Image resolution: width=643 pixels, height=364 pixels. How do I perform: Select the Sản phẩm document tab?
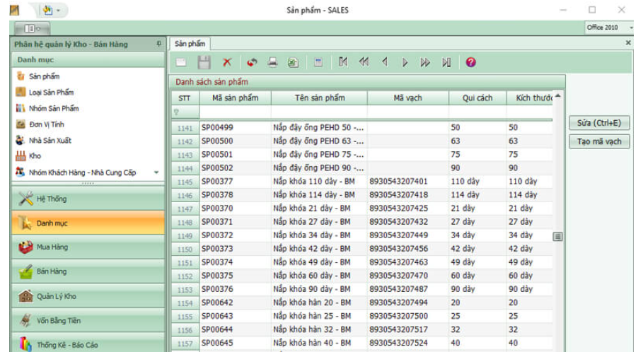click(189, 44)
